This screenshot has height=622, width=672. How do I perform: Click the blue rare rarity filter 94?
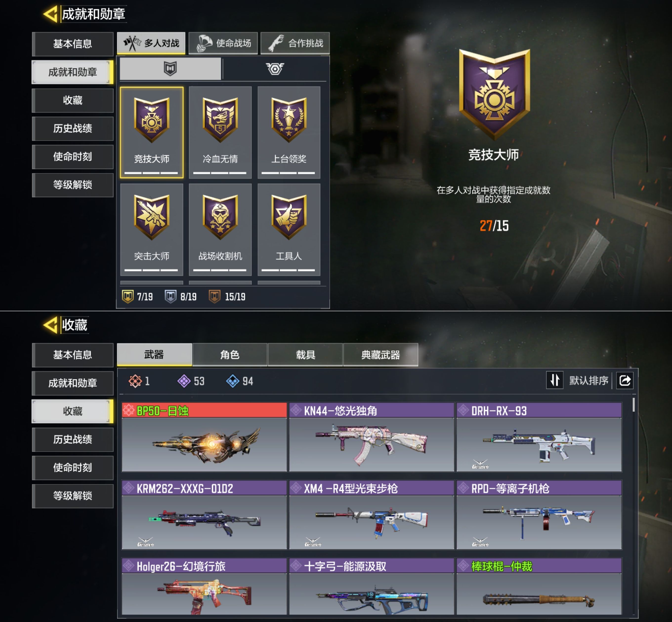(x=239, y=381)
